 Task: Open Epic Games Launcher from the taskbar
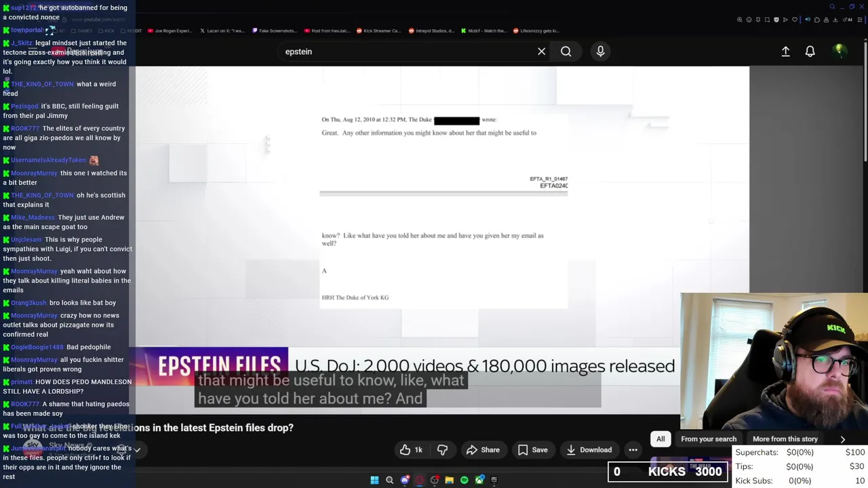[x=494, y=480]
